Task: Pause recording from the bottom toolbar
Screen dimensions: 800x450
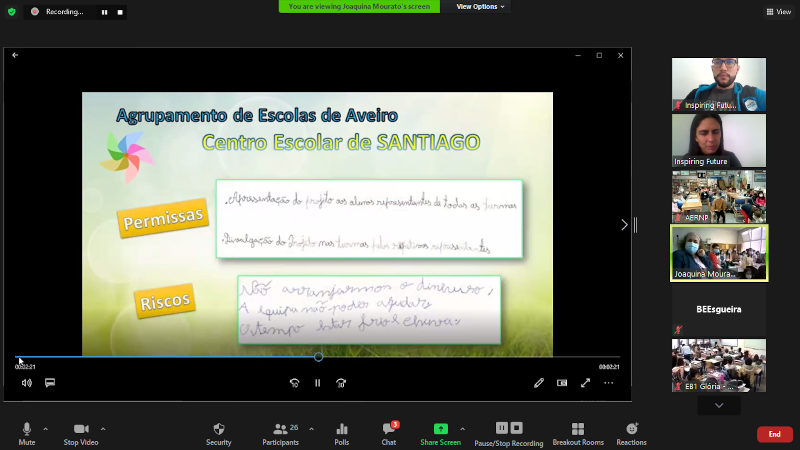Action: [502, 428]
